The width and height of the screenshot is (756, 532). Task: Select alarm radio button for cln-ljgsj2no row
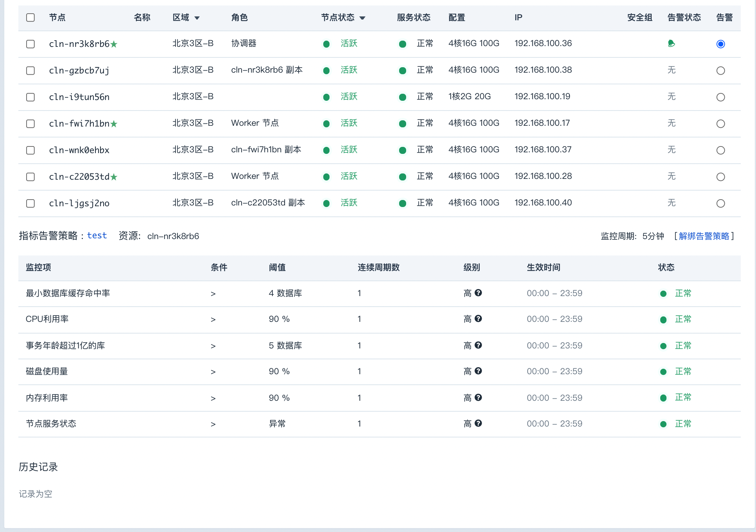pos(721,204)
